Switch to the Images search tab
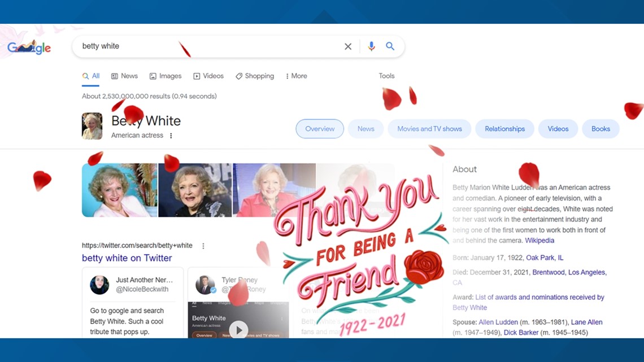 [x=166, y=76]
